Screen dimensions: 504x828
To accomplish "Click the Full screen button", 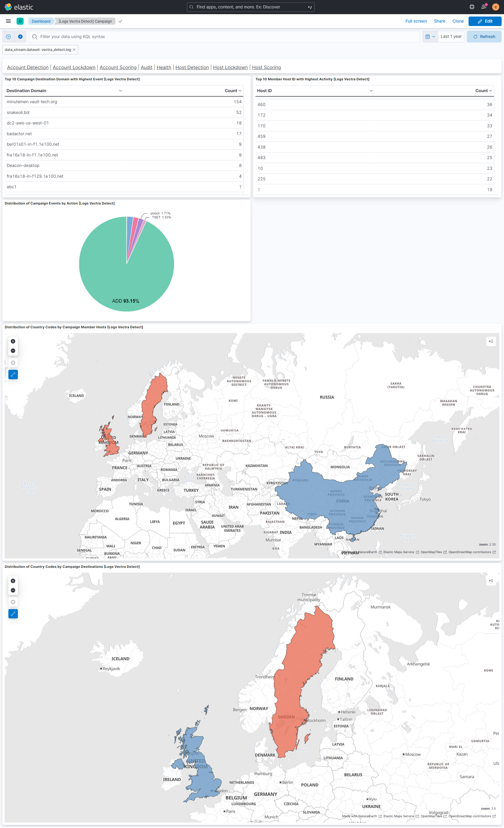I will pos(416,21).
